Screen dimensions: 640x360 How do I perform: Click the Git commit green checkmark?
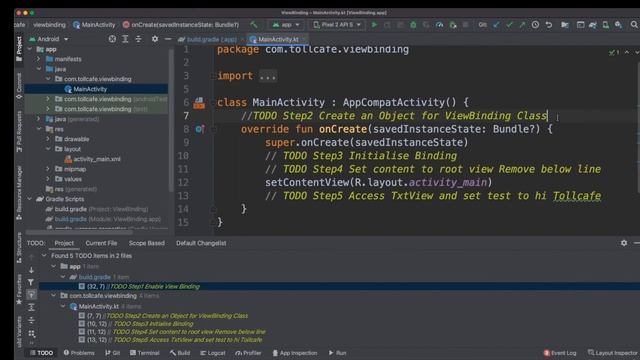[x=509, y=25]
